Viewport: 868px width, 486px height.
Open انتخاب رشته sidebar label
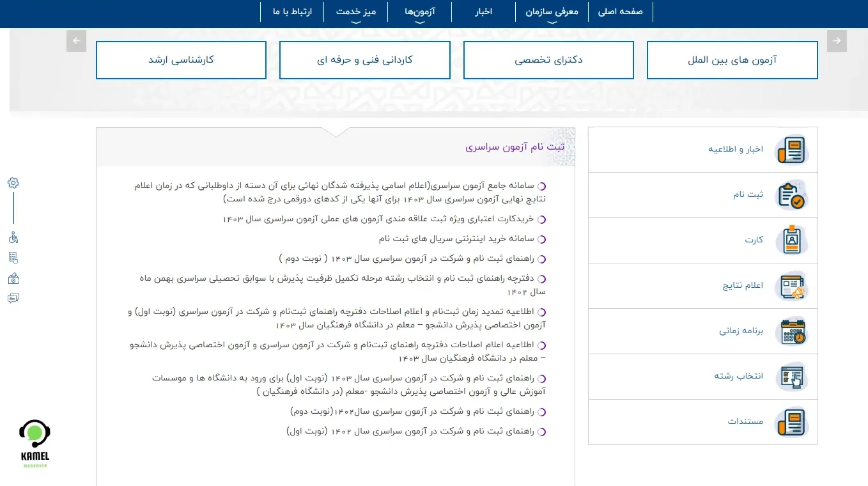739,376
